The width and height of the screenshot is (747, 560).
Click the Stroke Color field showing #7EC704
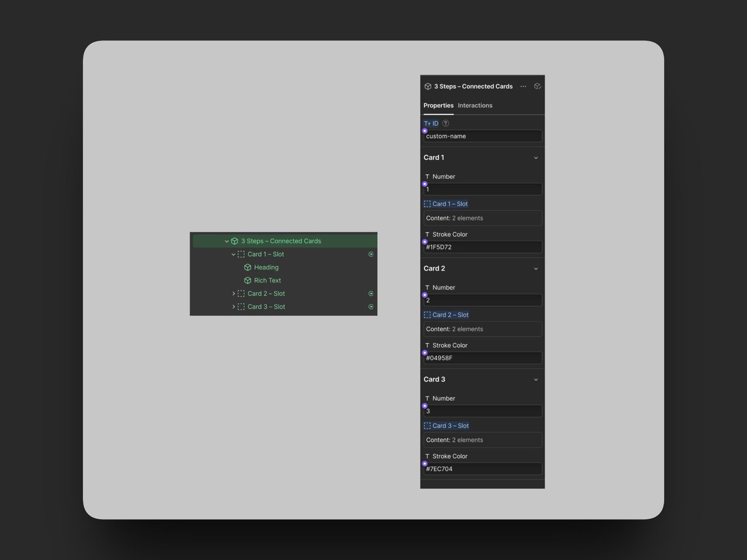point(482,469)
